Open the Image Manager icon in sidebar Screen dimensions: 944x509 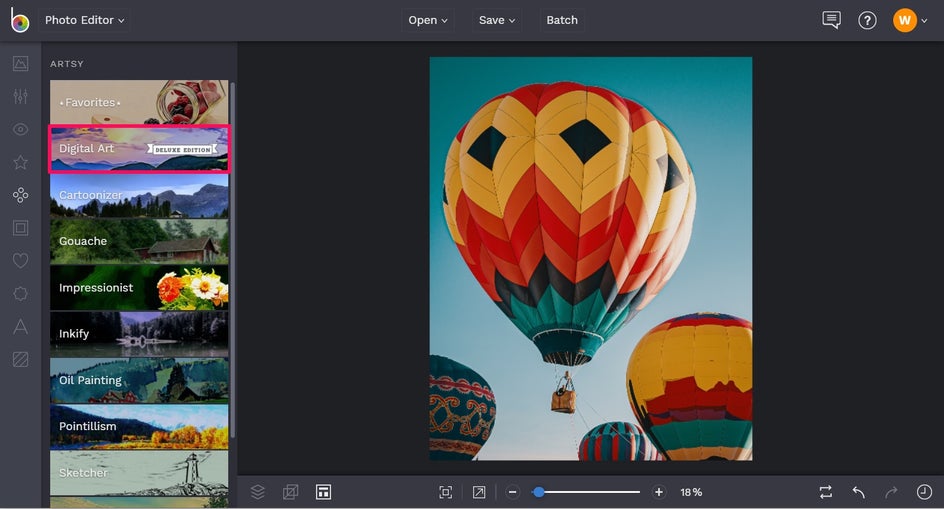[20, 64]
